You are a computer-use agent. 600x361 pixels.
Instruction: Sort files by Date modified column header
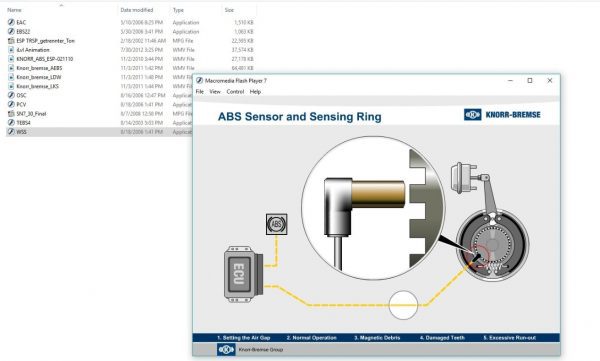137,10
